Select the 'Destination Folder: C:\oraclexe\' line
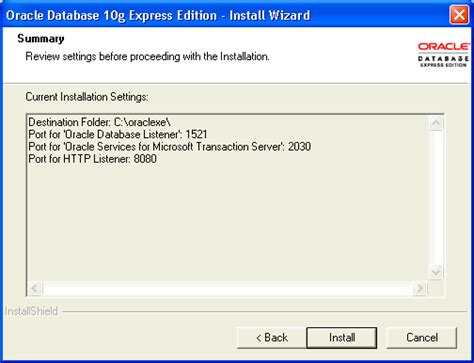The height and width of the screenshot is (363, 474). (x=100, y=122)
